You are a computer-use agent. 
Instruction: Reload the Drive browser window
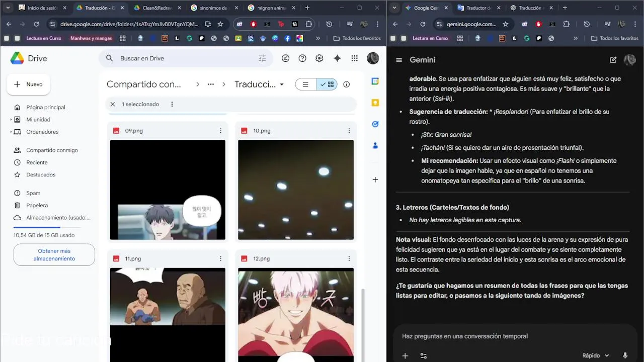(x=36, y=24)
